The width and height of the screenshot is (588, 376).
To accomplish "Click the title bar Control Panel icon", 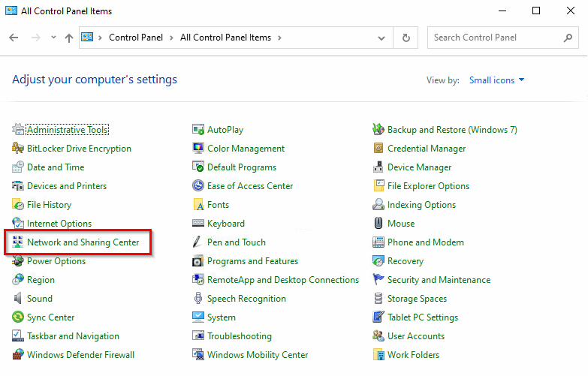I will (11, 11).
